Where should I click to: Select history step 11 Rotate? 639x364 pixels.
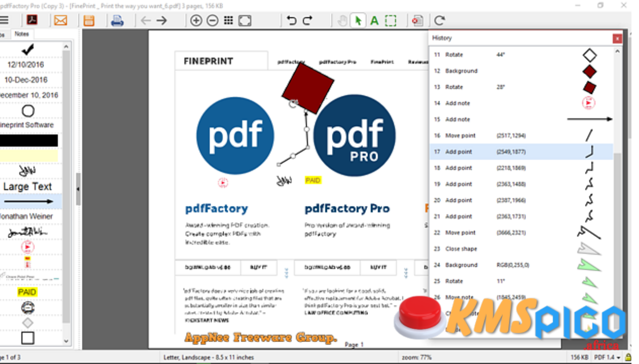point(521,55)
